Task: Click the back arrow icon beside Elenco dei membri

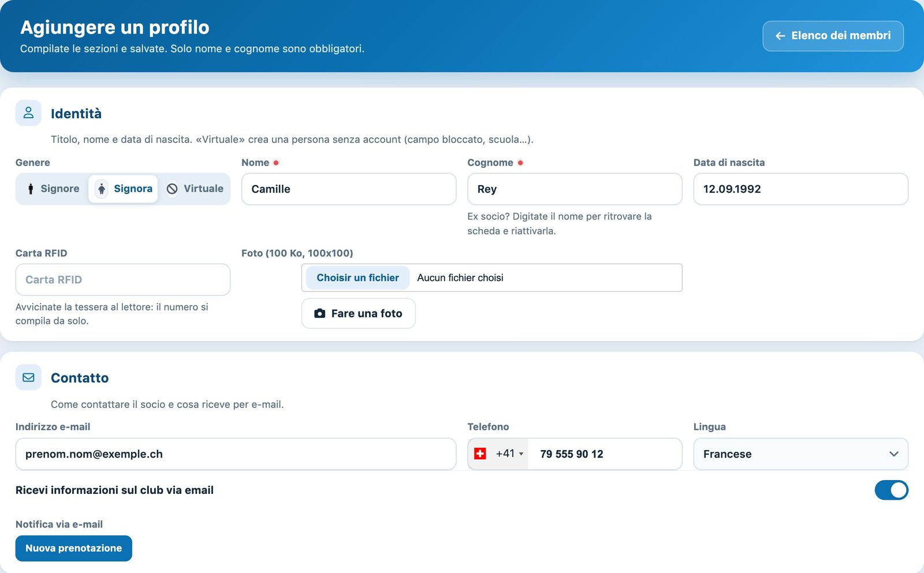Action: point(780,36)
